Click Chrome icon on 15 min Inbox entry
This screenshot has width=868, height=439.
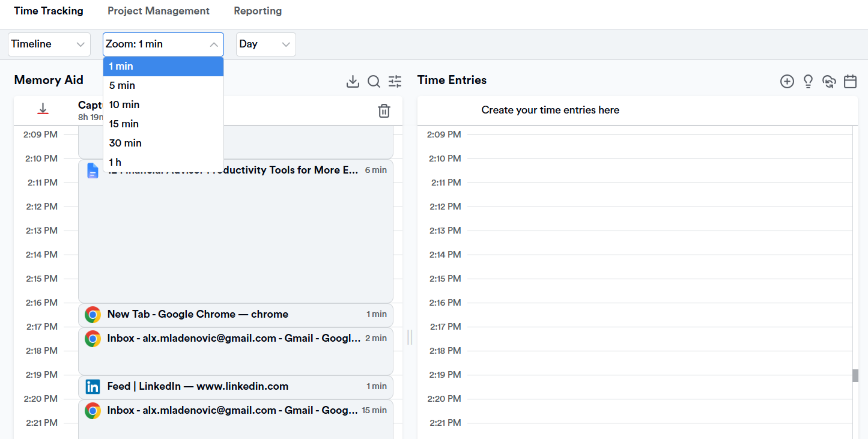point(93,411)
